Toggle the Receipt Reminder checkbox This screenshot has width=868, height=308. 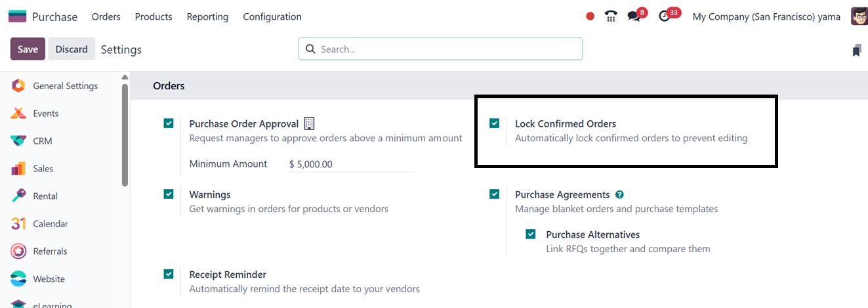point(169,274)
